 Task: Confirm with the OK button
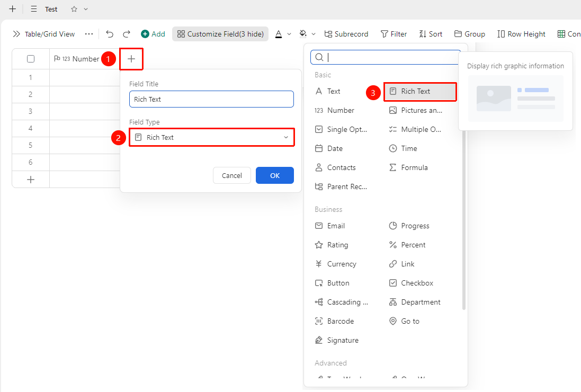click(x=275, y=176)
